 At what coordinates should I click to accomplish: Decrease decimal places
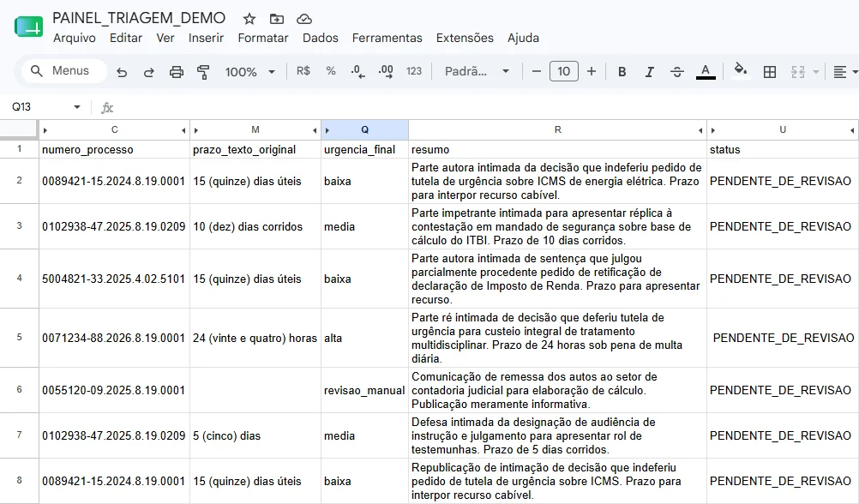(x=357, y=71)
